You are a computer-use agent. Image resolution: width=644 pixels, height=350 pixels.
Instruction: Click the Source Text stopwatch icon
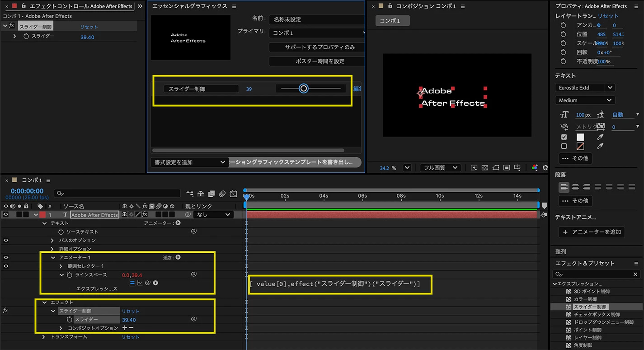pos(61,232)
